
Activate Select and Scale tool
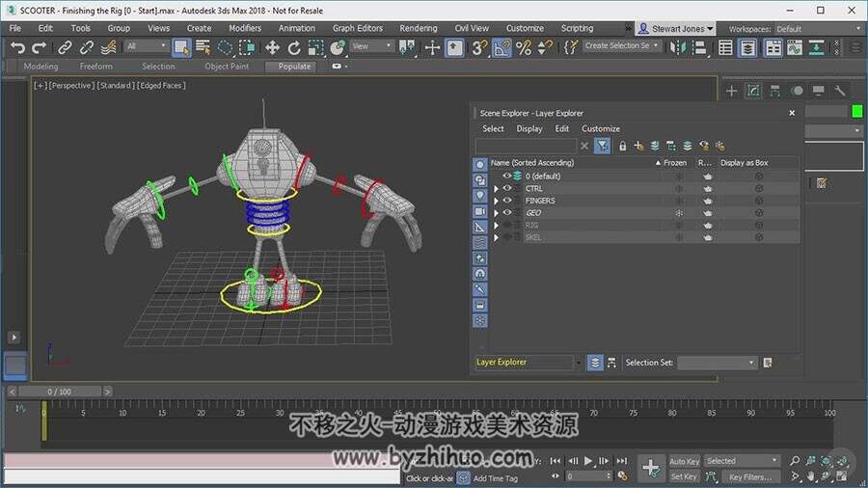pyautogui.click(x=316, y=48)
